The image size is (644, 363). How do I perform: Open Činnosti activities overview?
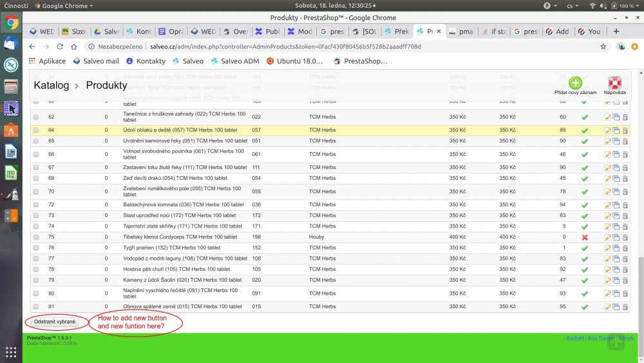(16, 6)
